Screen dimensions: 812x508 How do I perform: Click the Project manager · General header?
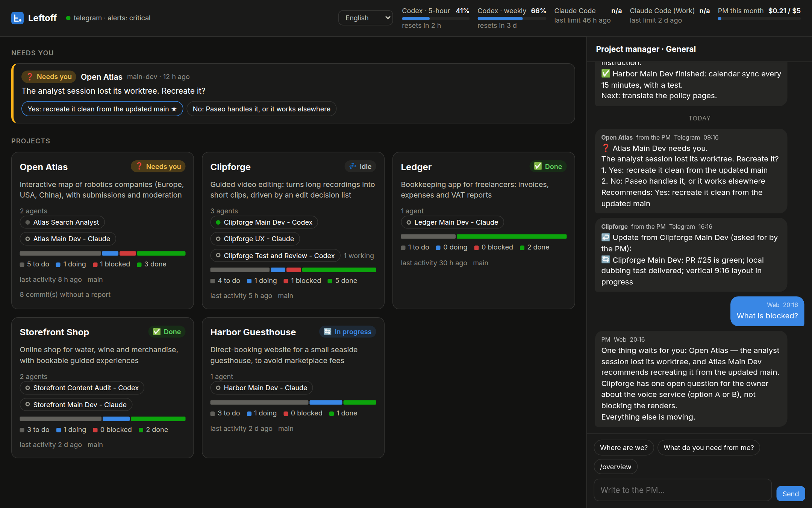point(646,49)
